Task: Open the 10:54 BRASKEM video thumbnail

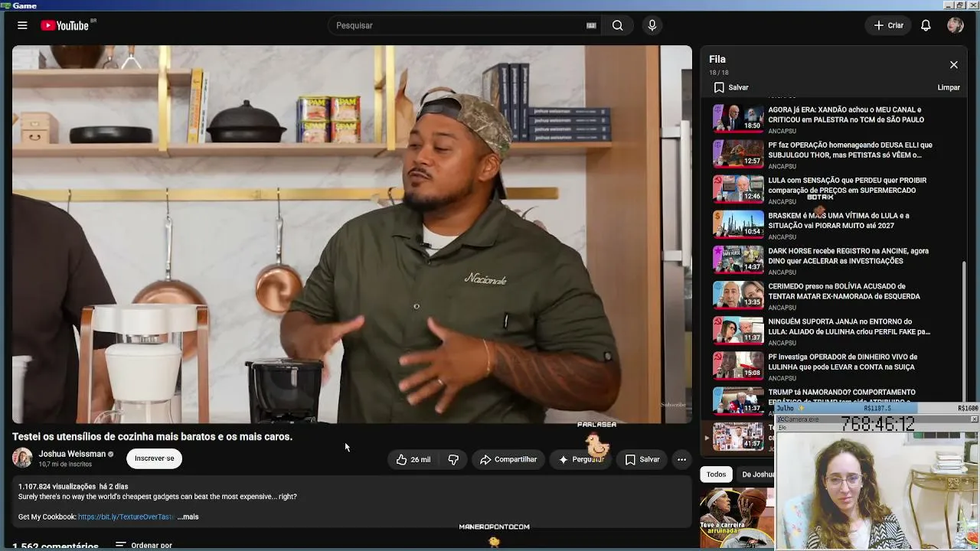Action: (x=738, y=223)
